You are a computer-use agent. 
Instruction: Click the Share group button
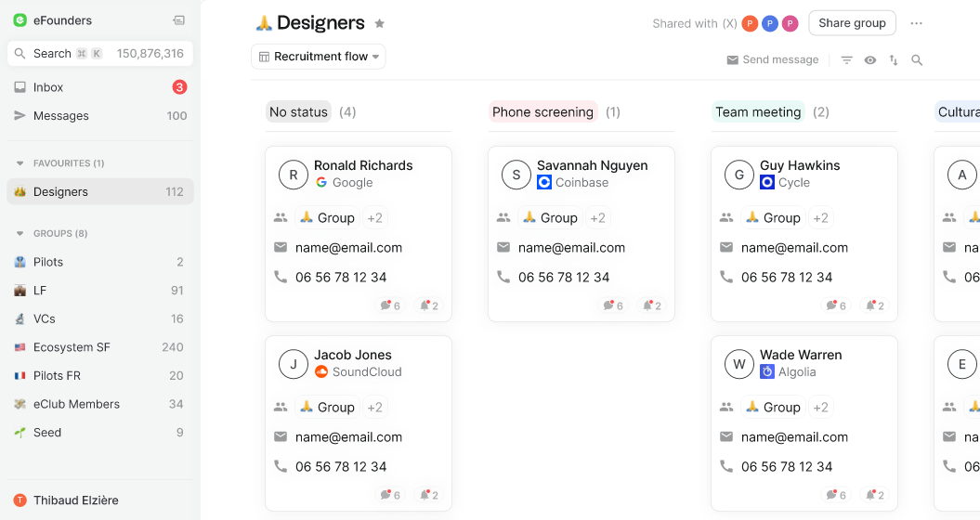852,23
